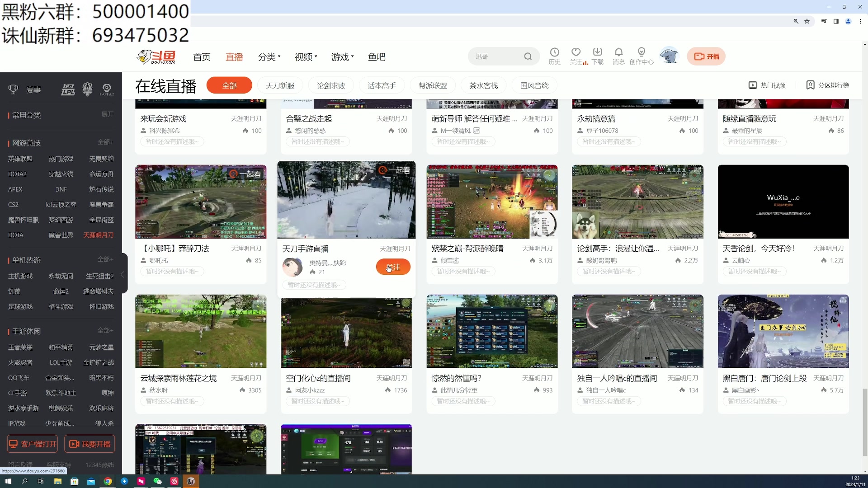Click the 下载 download icon
Image resolution: width=868 pixels, height=488 pixels.
coord(598,56)
